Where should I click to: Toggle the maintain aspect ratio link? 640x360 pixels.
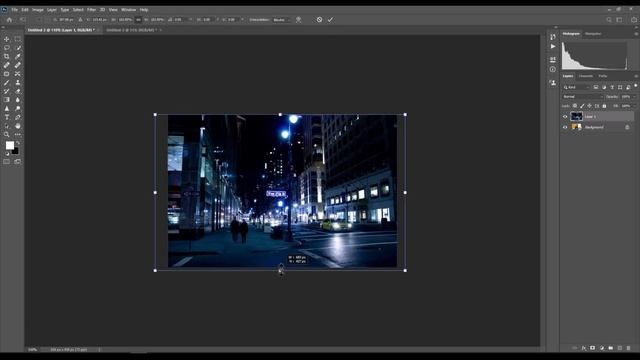click(138, 20)
